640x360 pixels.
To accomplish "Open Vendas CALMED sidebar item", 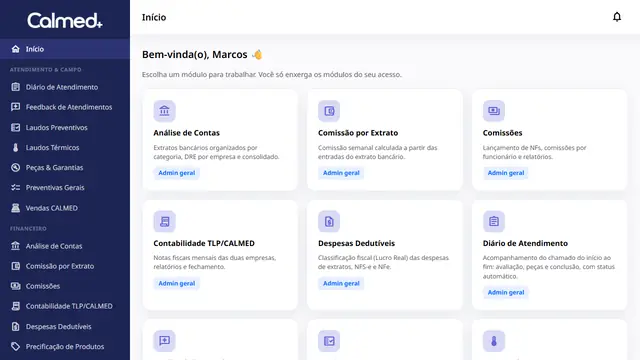I will [65, 208].
